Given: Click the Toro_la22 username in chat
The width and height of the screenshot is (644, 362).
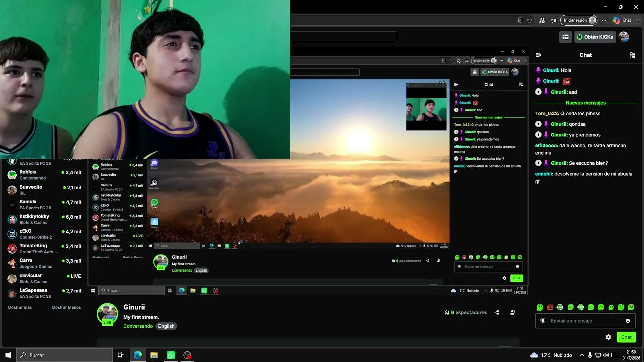Looking at the screenshot, I should (x=547, y=114).
